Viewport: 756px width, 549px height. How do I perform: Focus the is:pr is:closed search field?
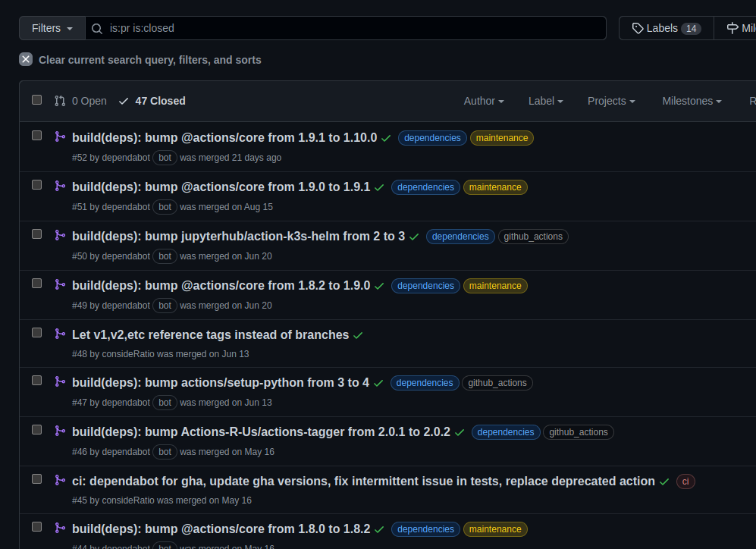click(346, 29)
